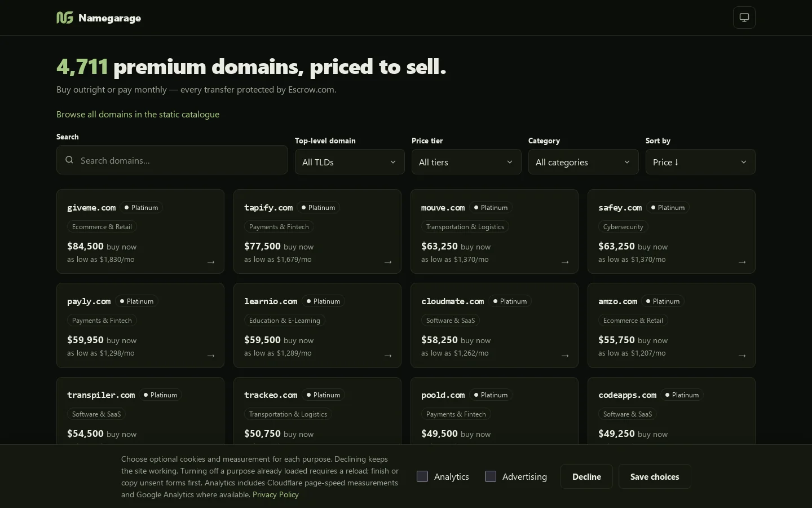Open cloudmate.com via its arrow icon
This screenshot has width=812, height=508.
click(565, 356)
